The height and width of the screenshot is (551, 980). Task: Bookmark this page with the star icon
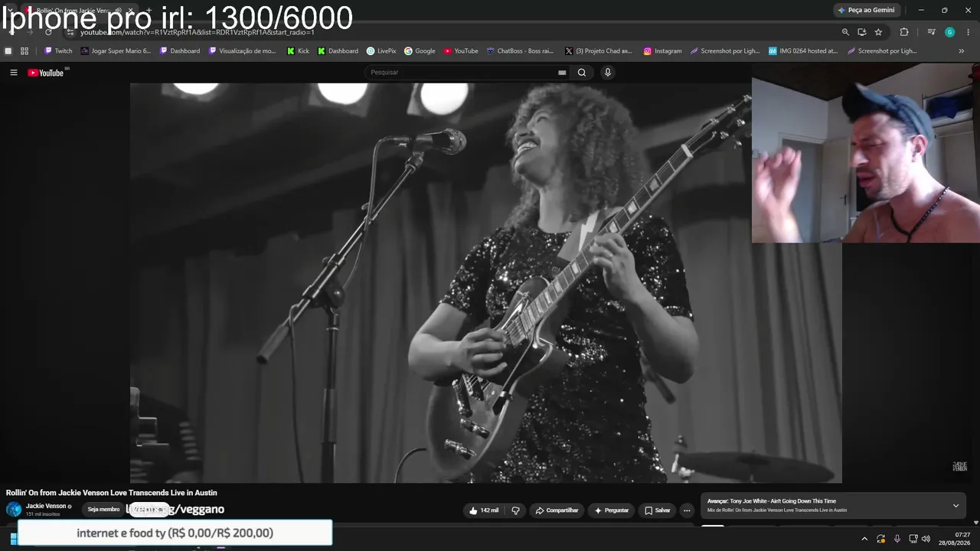[878, 32]
